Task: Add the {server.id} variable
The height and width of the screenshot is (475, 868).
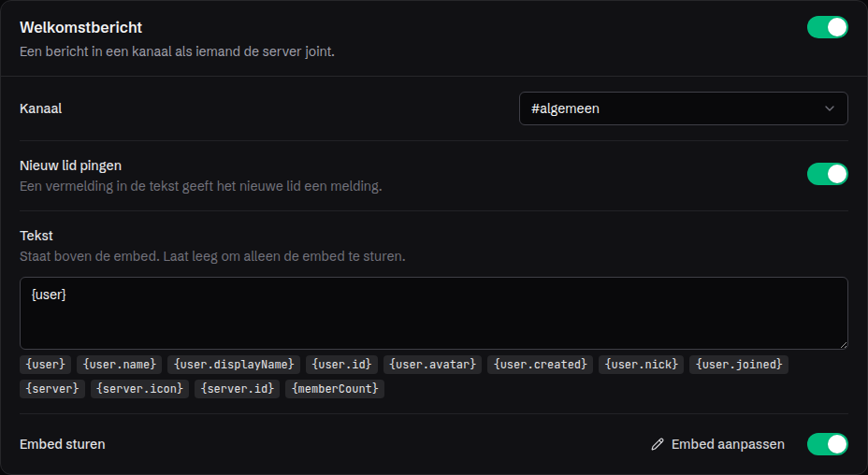Action: [237, 389]
